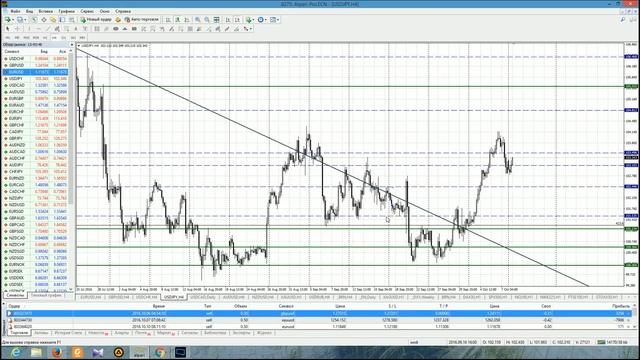Open new chart toolbar icon
This screenshot has height=360, width=640.
coord(7,19)
